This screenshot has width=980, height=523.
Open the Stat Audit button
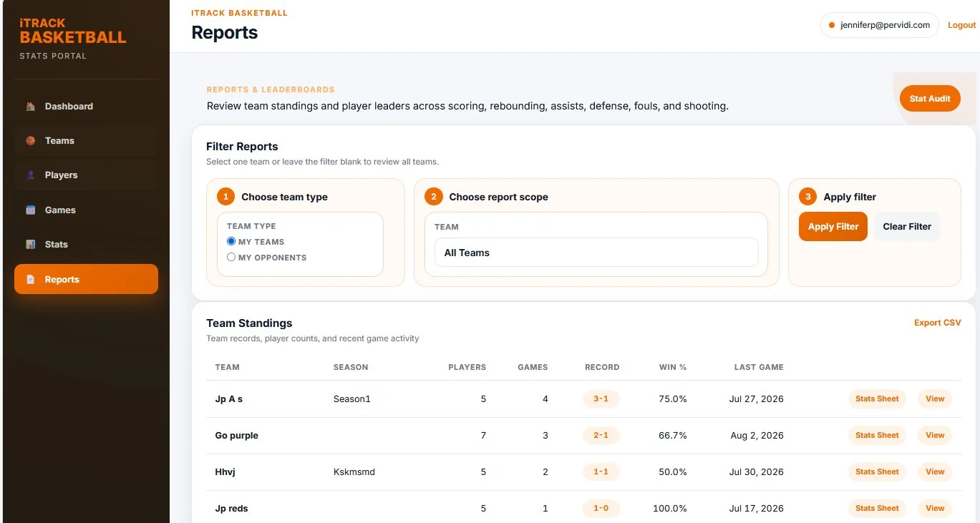pos(930,99)
